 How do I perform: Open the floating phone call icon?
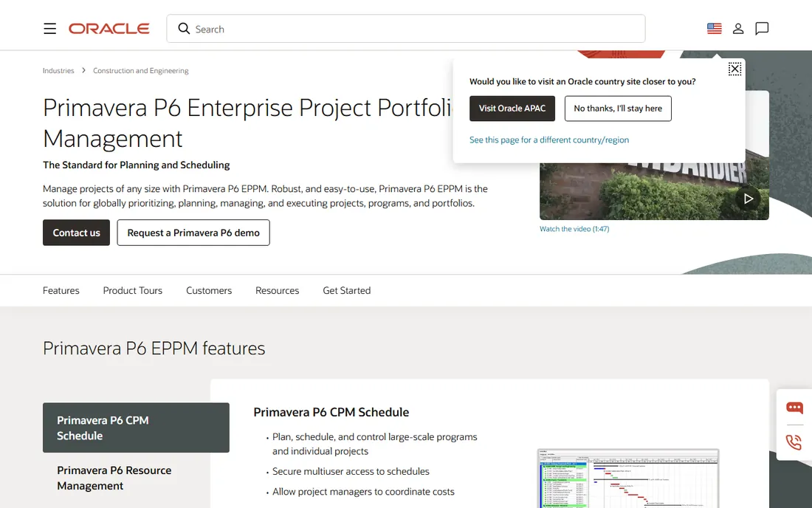tap(794, 442)
